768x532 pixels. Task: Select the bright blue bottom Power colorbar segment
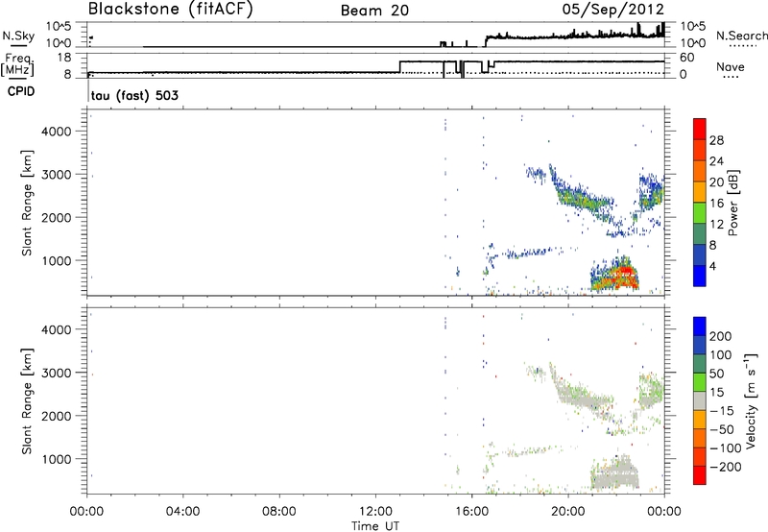tap(700, 276)
